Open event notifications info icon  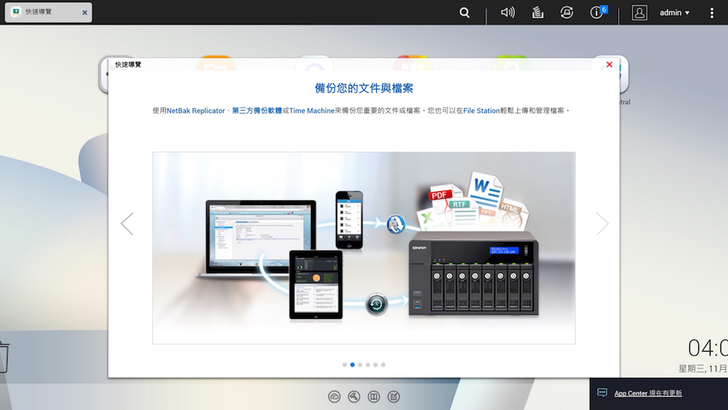(x=598, y=12)
